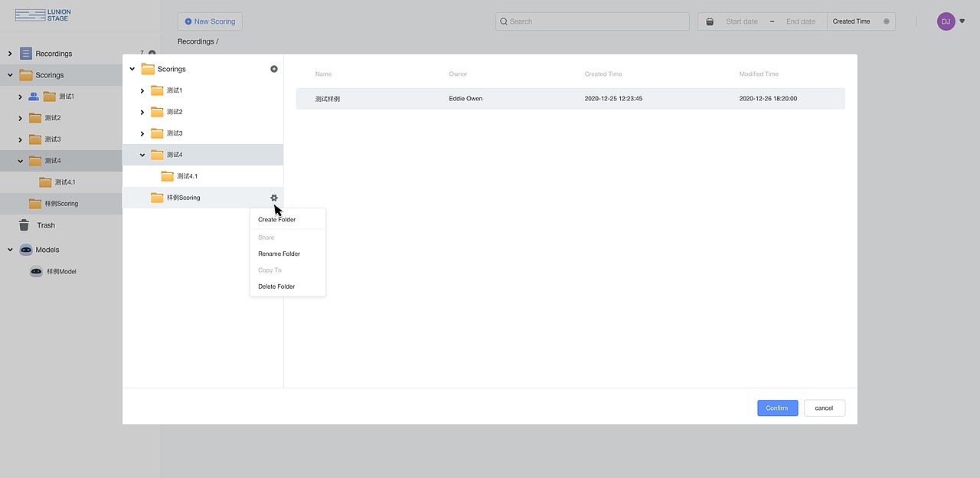Select 样例Model in the sidebar
980x478 pixels.
pos(61,271)
